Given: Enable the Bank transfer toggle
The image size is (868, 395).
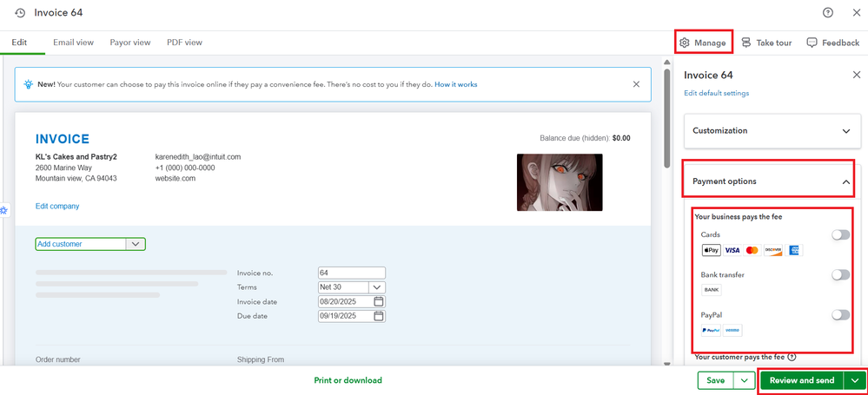Looking at the screenshot, I should pos(840,274).
